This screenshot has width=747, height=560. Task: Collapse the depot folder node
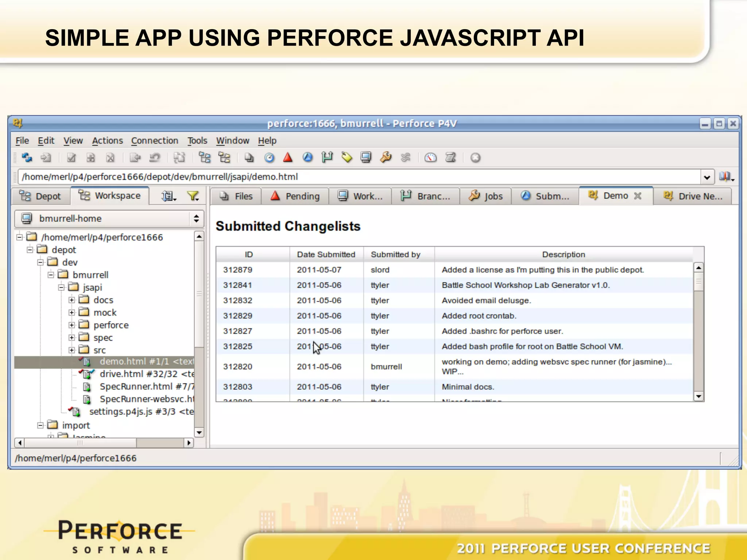pos(30,250)
